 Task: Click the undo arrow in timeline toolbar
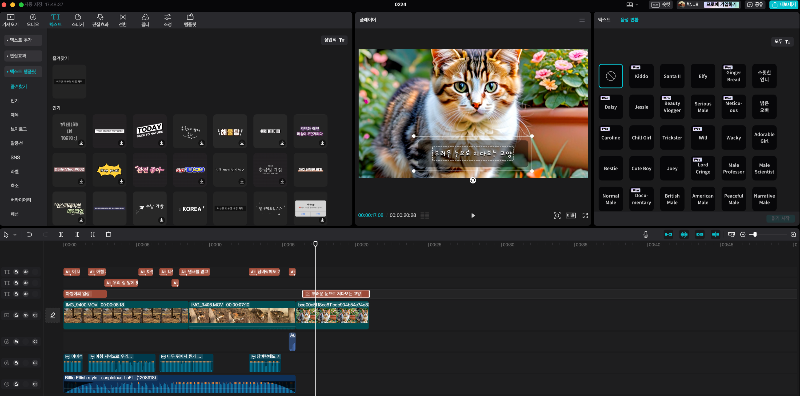(x=30, y=235)
